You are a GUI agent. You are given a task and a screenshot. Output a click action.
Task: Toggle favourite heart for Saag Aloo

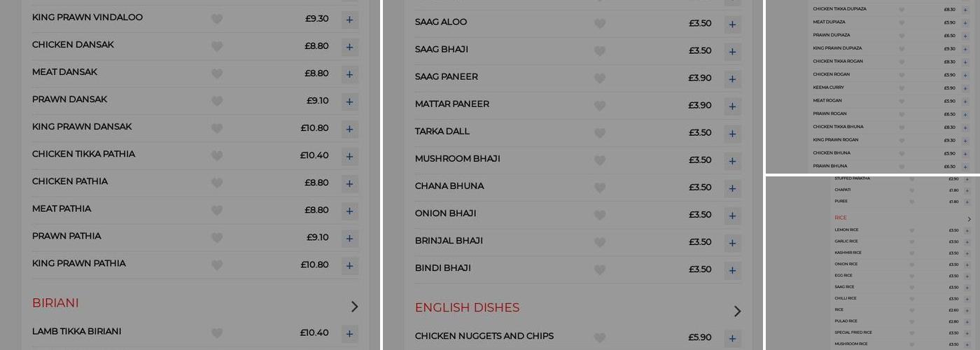tap(600, 24)
